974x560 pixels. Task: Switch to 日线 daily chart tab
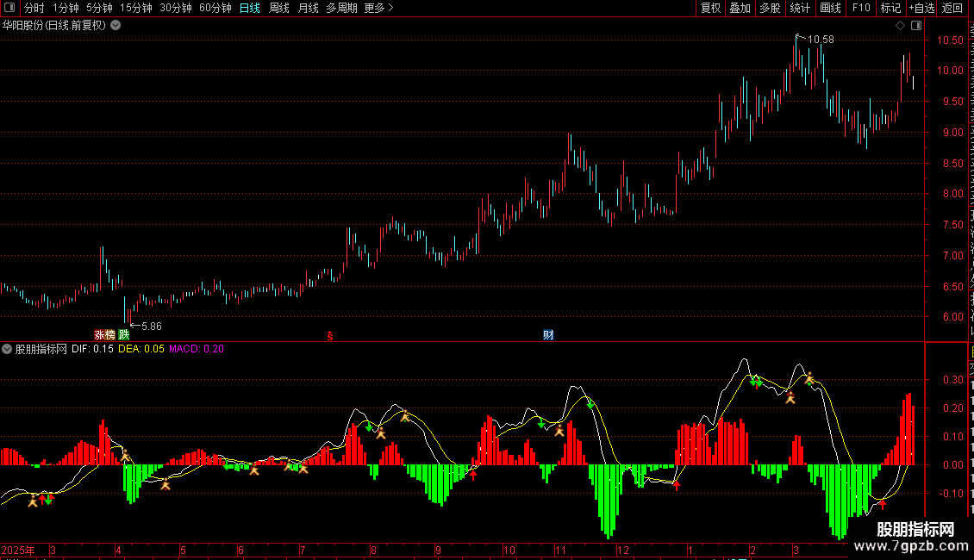click(250, 8)
